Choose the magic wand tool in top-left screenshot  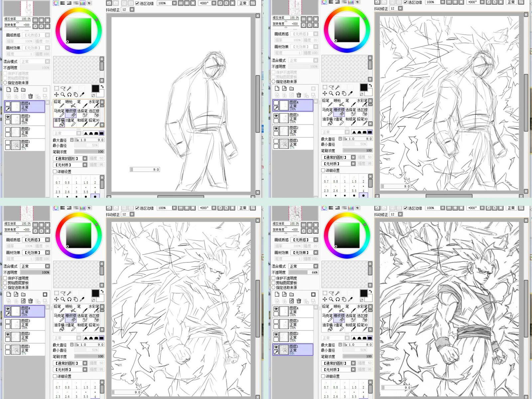(69, 88)
